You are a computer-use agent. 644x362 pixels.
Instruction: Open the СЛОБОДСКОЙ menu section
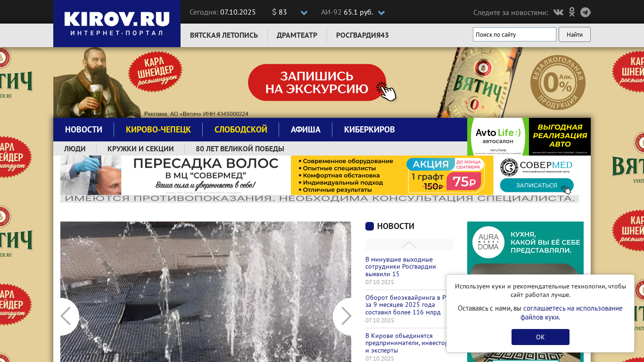pos(241,130)
